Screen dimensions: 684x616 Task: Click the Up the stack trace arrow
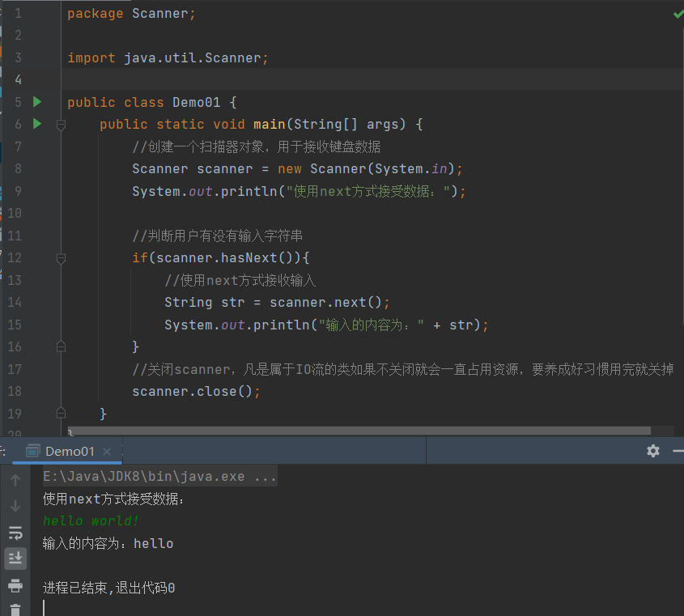click(15, 480)
